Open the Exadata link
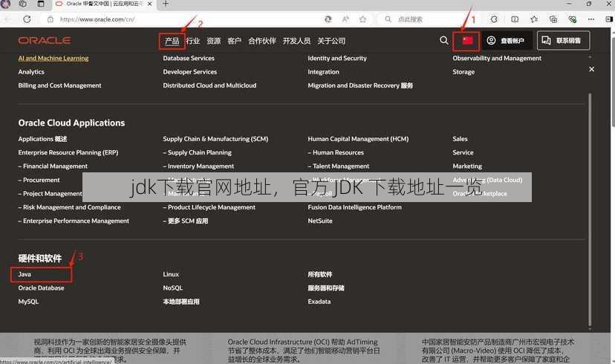Image resolution: width=615 pixels, height=364 pixels. [319, 302]
